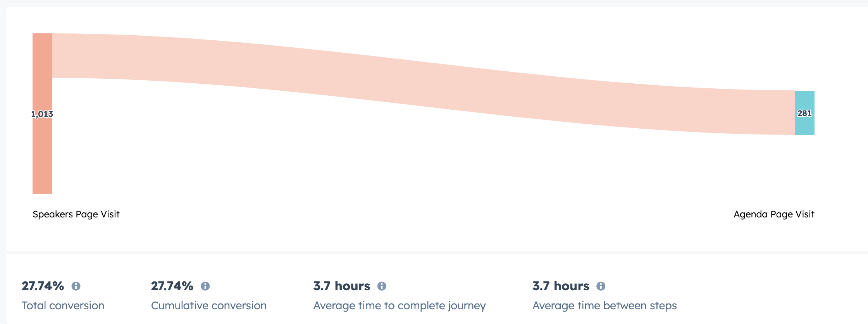Select the Total conversion label text

pyautogui.click(x=63, y=305)
